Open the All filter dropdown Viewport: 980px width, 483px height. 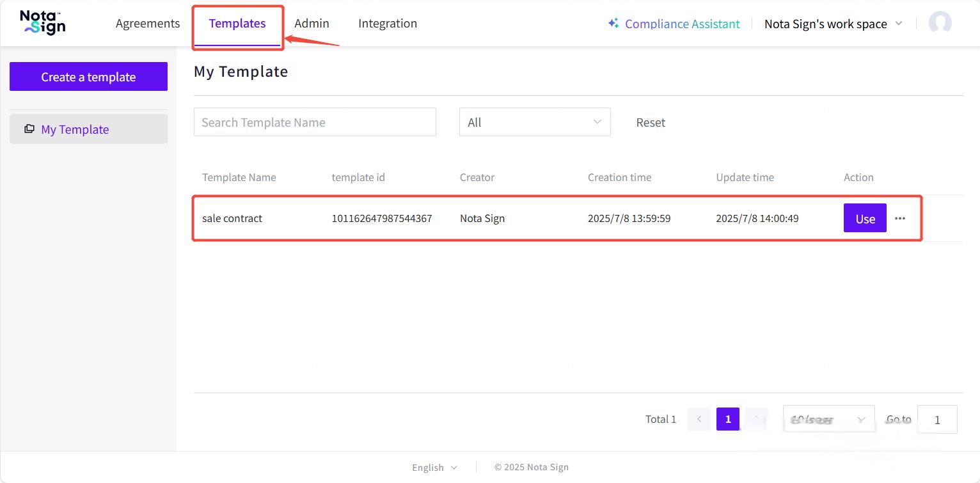point(534,122)
